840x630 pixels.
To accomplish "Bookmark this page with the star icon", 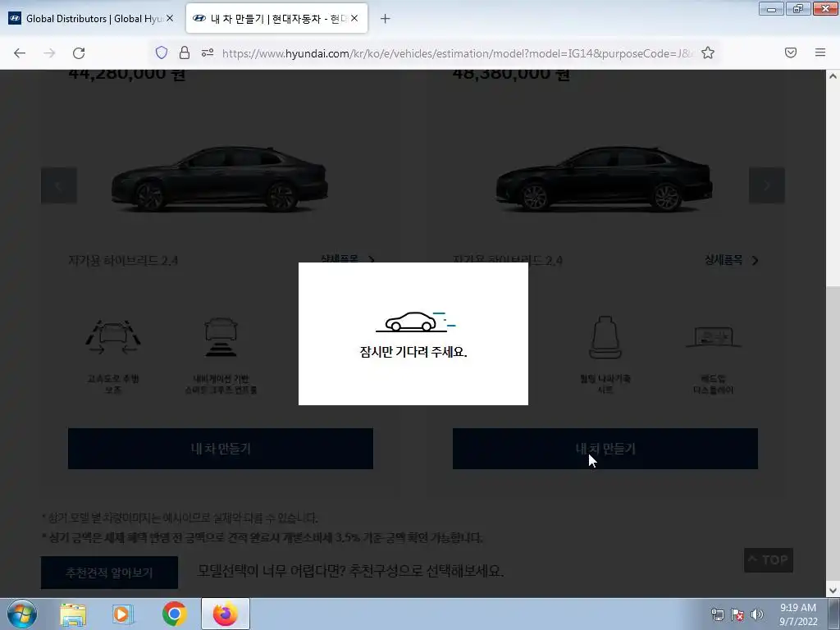I will (x=708, y=52).
